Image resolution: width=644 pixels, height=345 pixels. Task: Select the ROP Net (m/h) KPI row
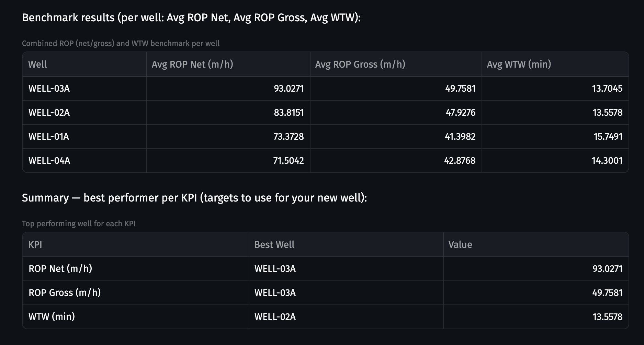tap(60, 269)
